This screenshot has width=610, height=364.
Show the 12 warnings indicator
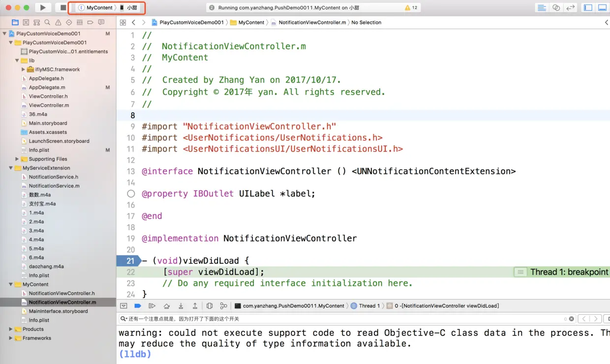tap(411, 8)
